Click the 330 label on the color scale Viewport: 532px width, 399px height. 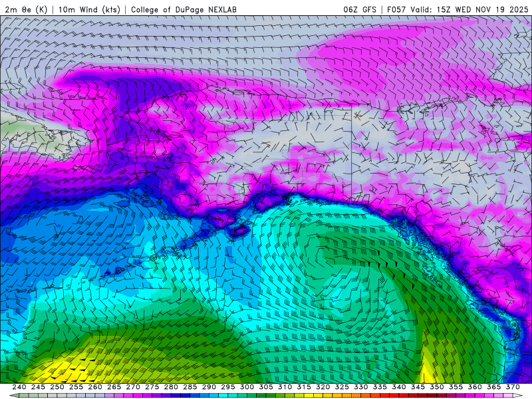pyautogui.click(x=361, y=387)
